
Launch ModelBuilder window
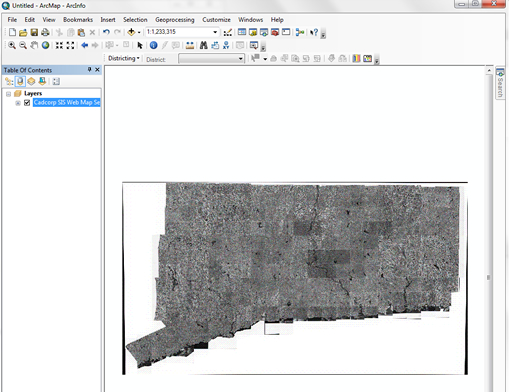click(x=300, y=32)
